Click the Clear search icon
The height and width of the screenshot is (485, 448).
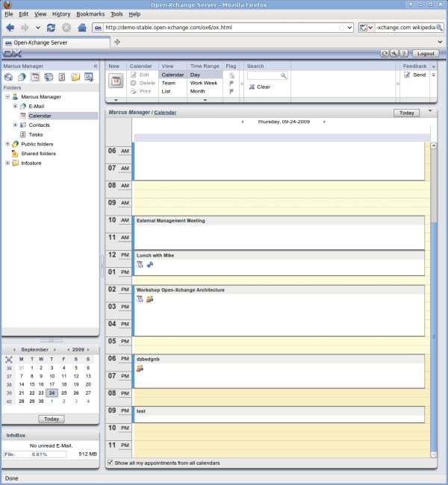coord(252,87)
